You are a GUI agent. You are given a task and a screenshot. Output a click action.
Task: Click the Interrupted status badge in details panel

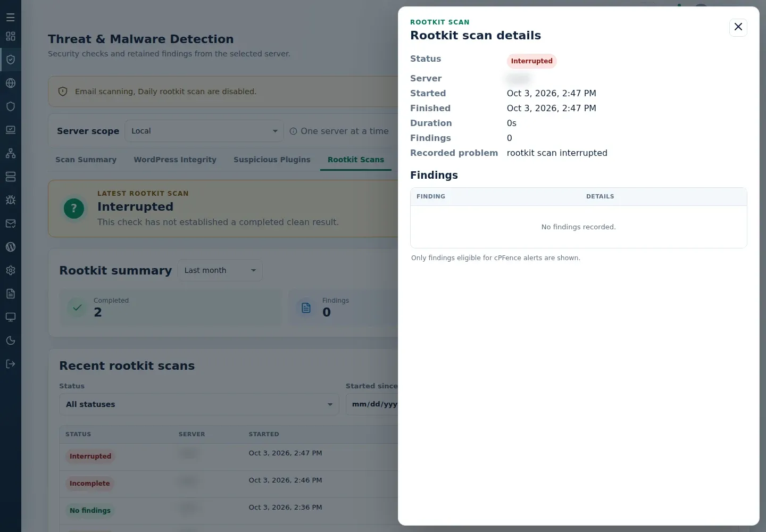click(531, 61)
